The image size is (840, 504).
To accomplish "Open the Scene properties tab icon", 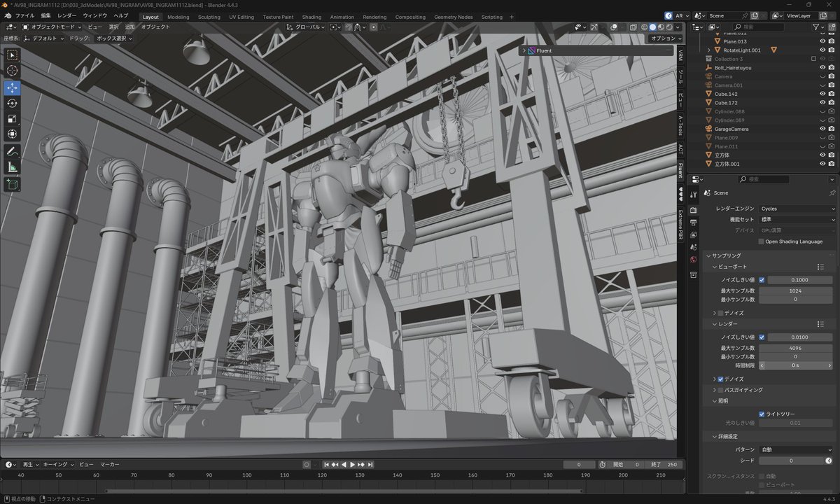I will (x=693, y=248).
